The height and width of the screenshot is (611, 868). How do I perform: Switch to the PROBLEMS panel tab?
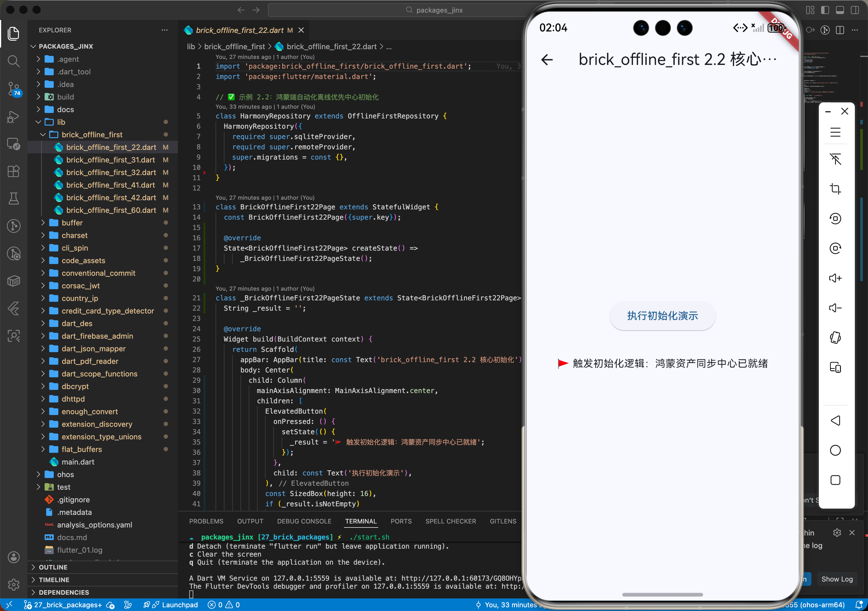pos(206,521)
